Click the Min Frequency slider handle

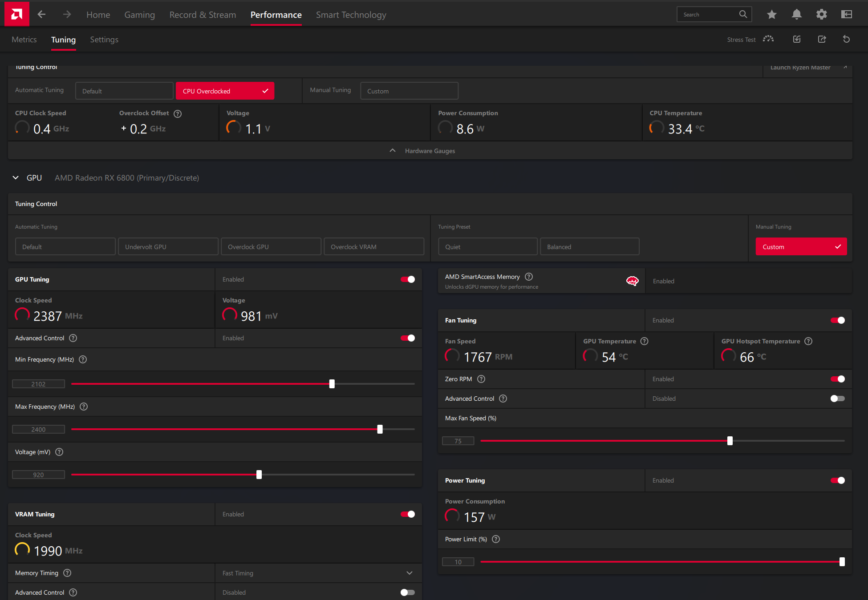332,384
